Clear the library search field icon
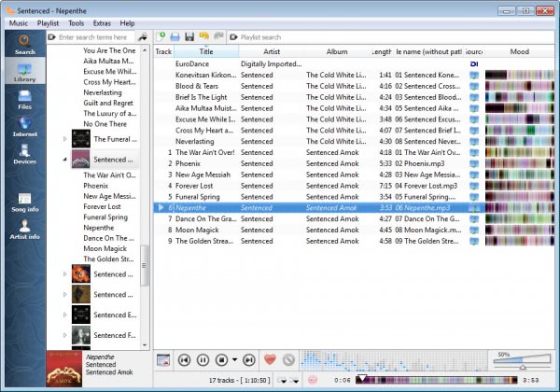Viewport: 560px width, 392px height. 51,37
